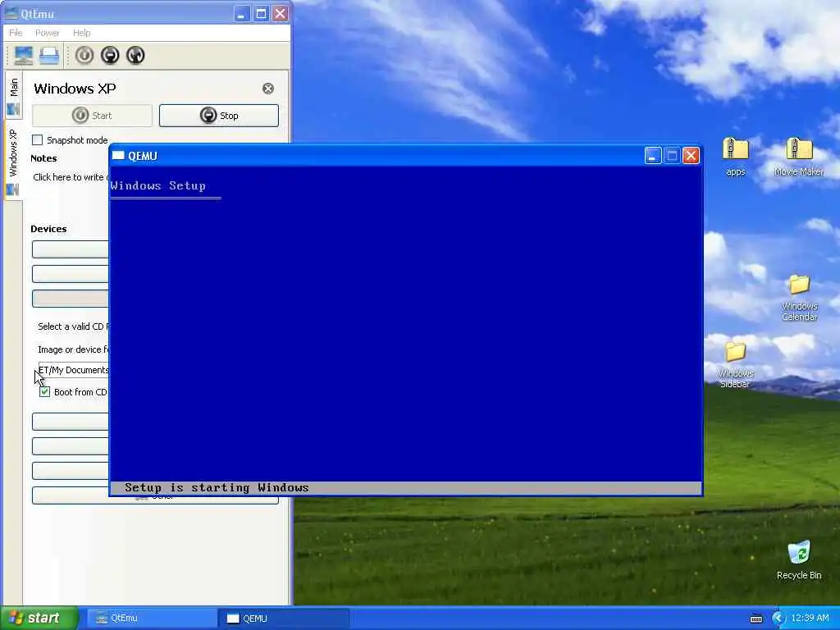Click the Setup is starting Windows status

click(x=217, y=487)
